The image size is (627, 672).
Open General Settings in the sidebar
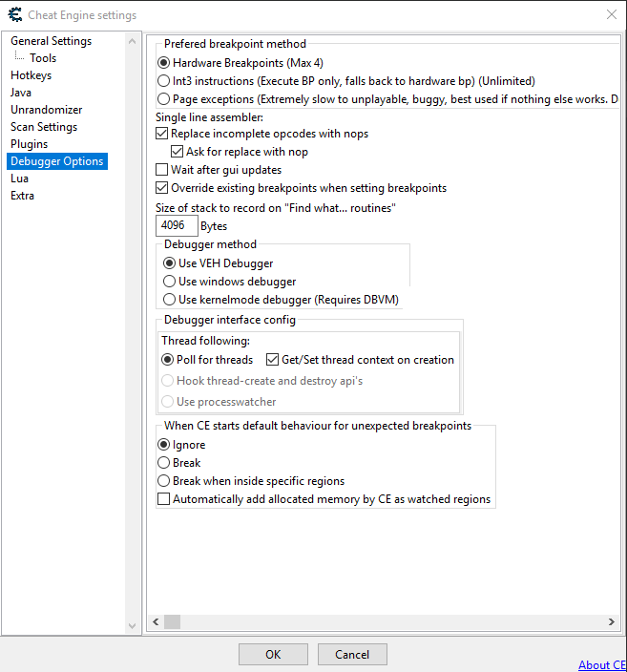click(x=51, y=41)
